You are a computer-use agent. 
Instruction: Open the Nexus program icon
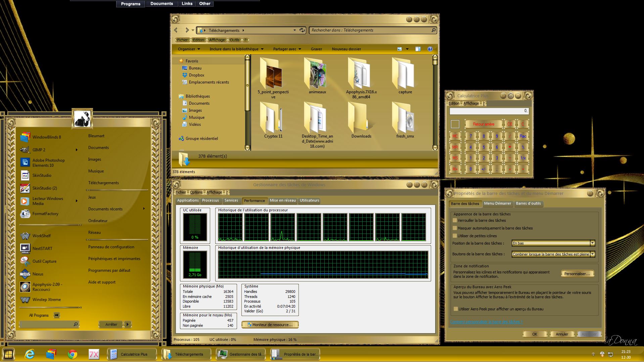(25, 274)
